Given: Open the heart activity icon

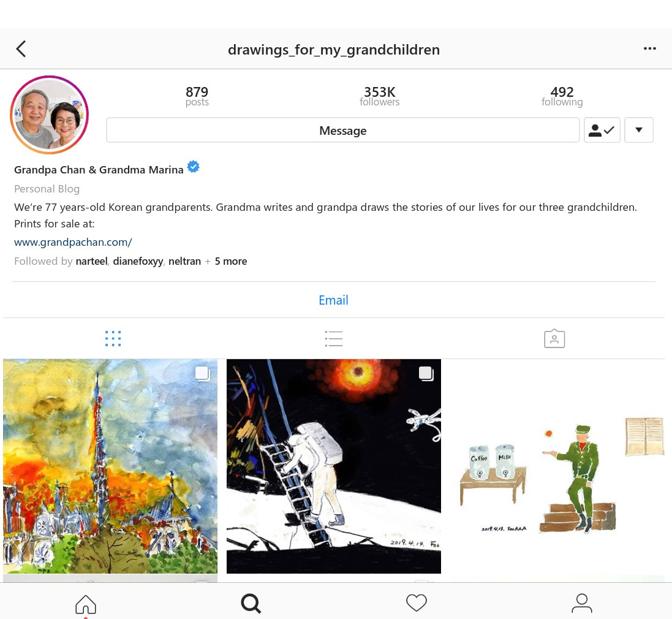Looking at the screenshot, I should 417,602.
